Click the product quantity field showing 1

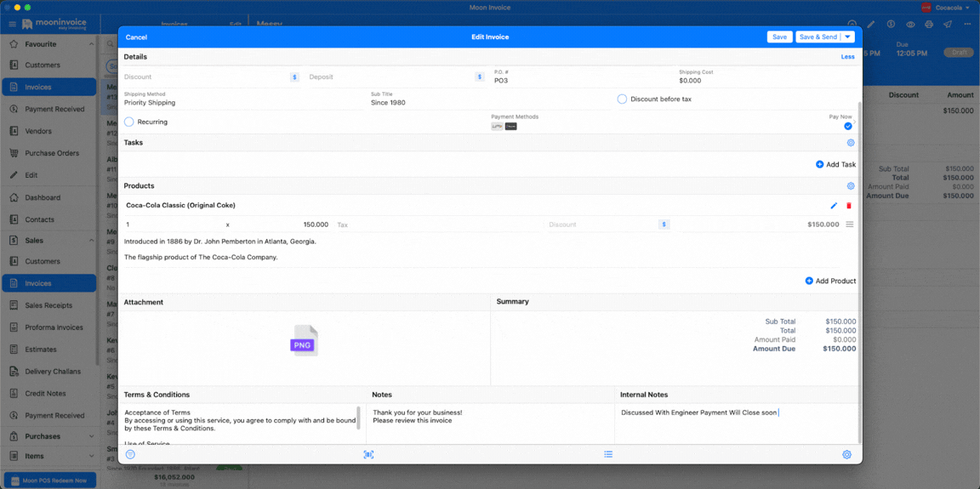(x=174, y=225)
